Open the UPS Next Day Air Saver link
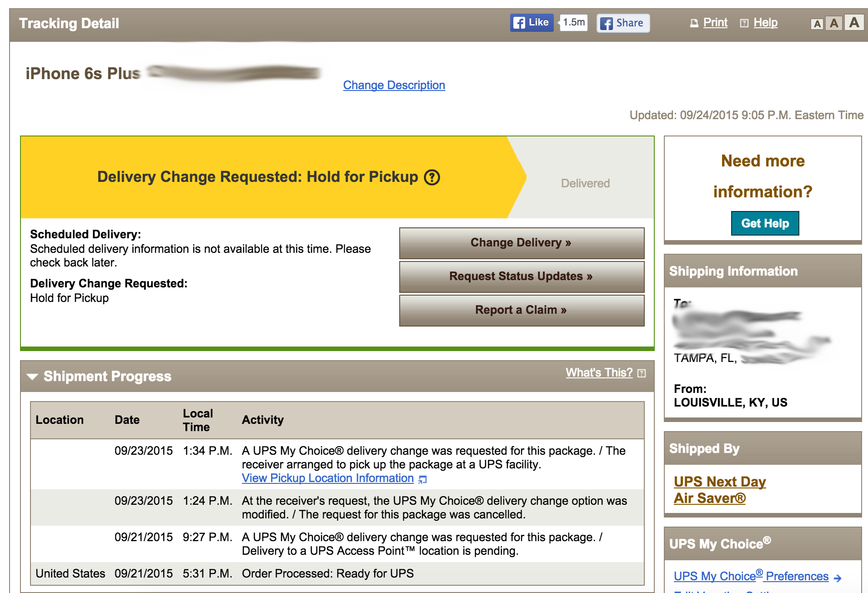Screen dimensions: 868x593 tap(719, 490)
